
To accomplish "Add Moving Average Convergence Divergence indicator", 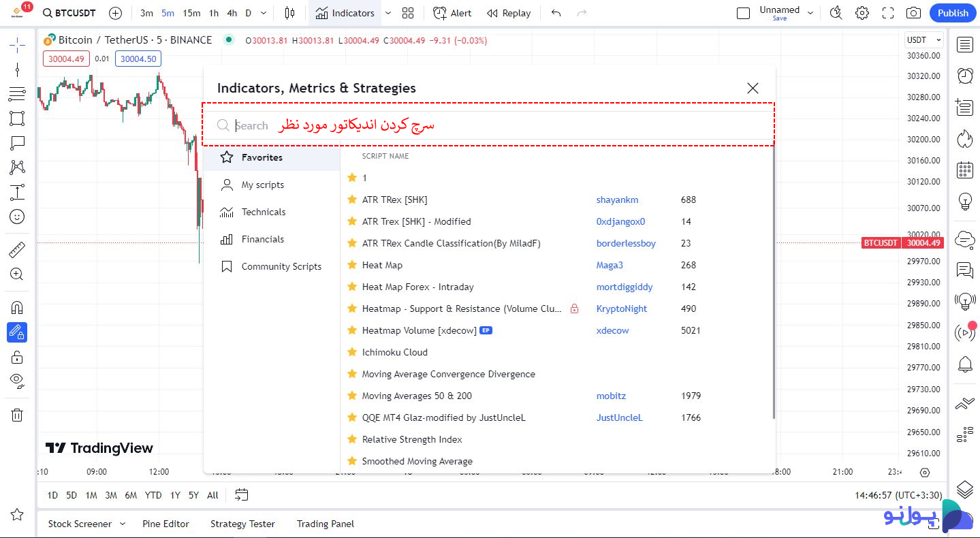I will pyautogui.click(x=448, y=374).
